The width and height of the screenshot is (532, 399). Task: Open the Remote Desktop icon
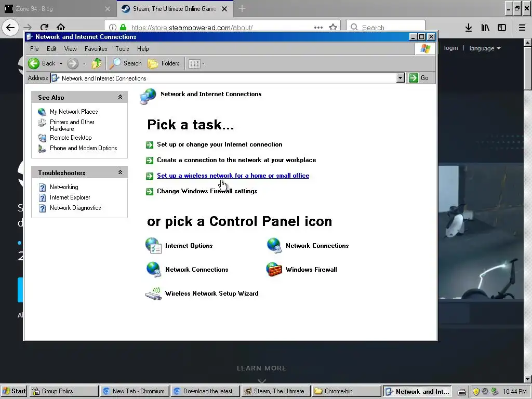point(42,138)
